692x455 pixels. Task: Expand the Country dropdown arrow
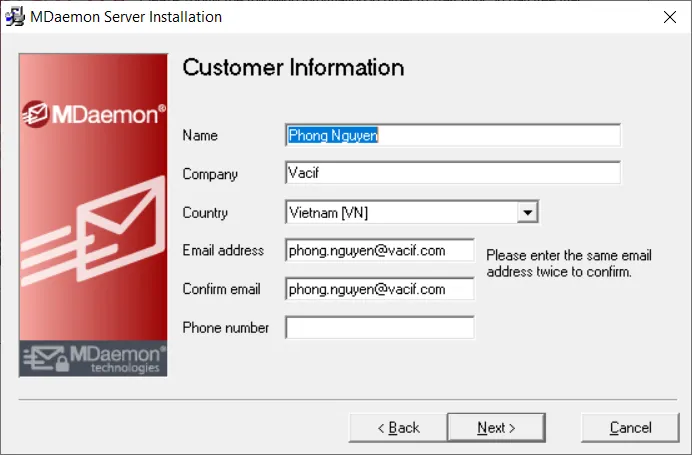pyautogui.click(x=527, y=213)
